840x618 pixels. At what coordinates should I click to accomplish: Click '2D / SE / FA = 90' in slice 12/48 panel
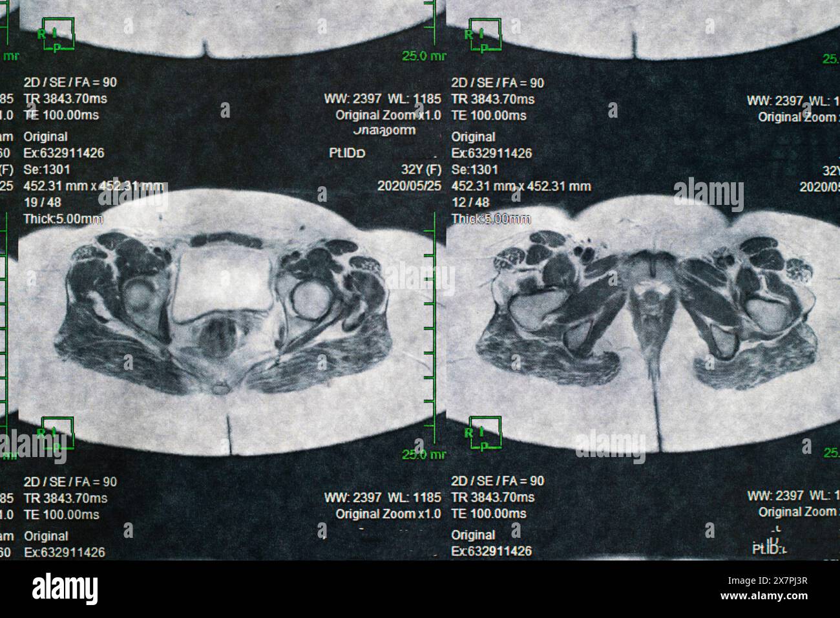point(498,83)
